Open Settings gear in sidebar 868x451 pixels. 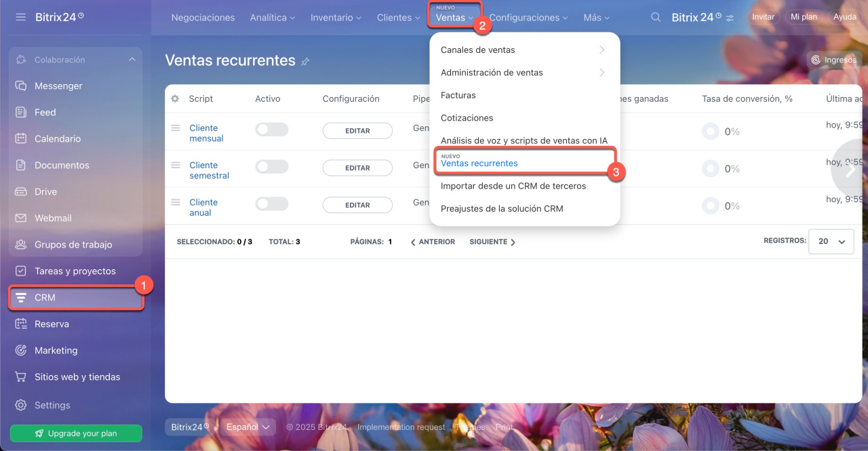21,405
